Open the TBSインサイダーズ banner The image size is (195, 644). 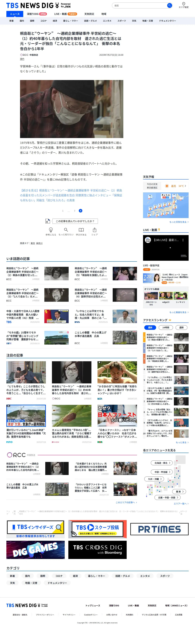click(36, 529)
